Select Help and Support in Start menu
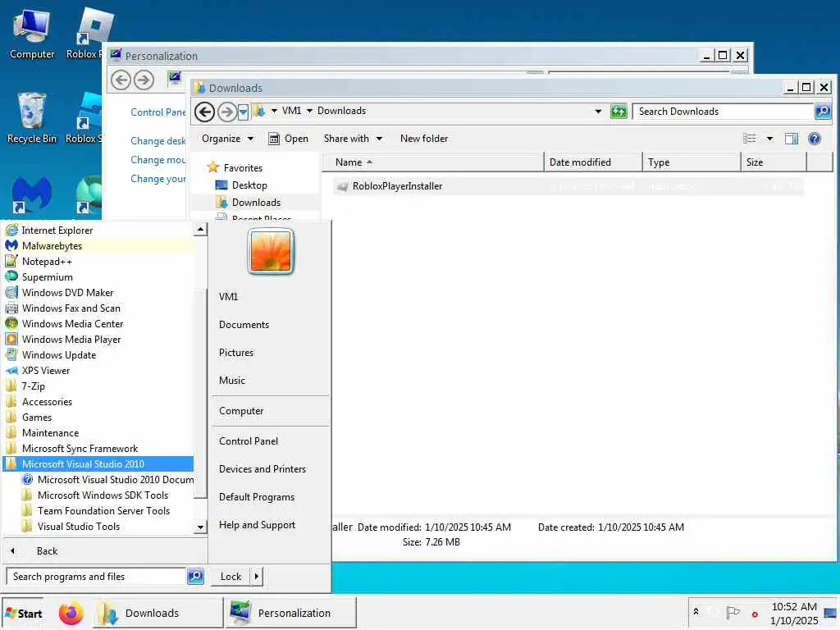Viewport: 840px width, 630px height. click(x=257, y=524)
